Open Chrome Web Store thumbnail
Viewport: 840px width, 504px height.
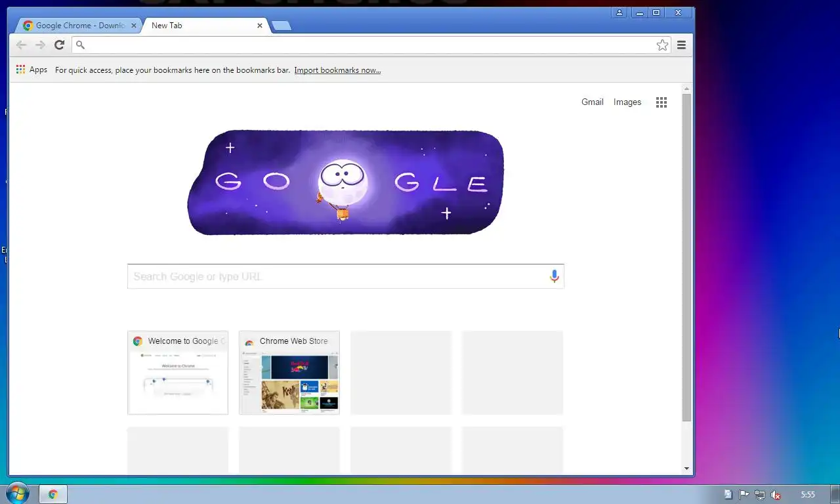(x=289, y=373)
